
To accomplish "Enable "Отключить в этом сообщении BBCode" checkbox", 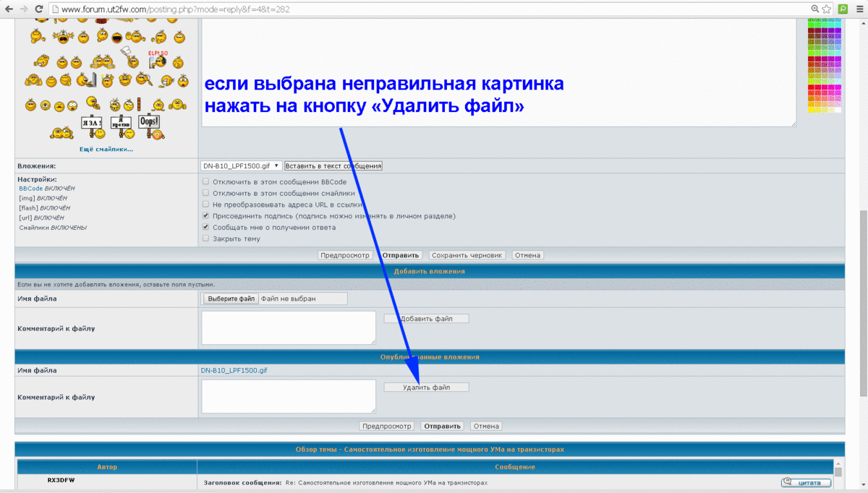I will pos(206,182).
